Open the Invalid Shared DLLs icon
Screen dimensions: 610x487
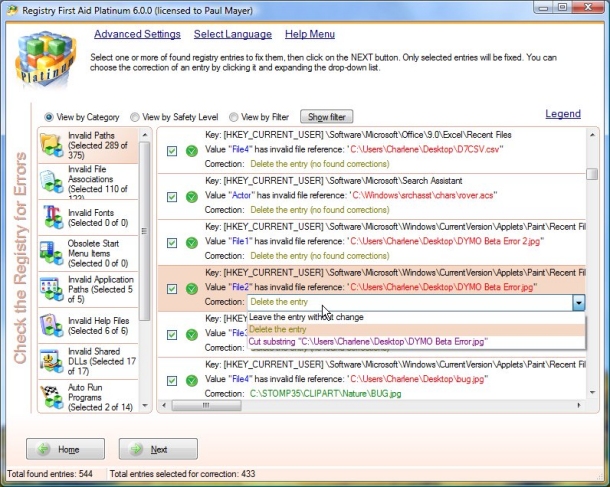click(51, 361)
